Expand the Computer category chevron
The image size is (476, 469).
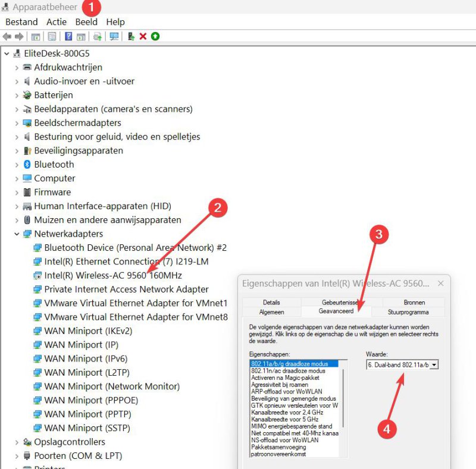[x=17, y=179]
